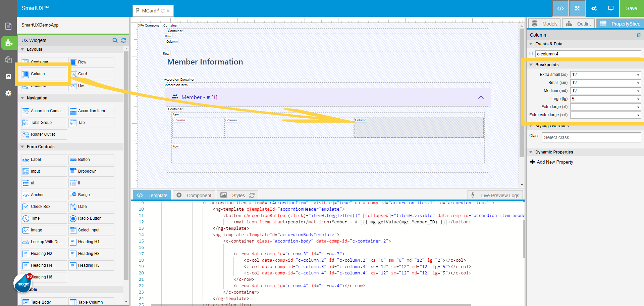Switch to the Component tab
This screenshot has height=306, width=644.
(x=194, y=195)
